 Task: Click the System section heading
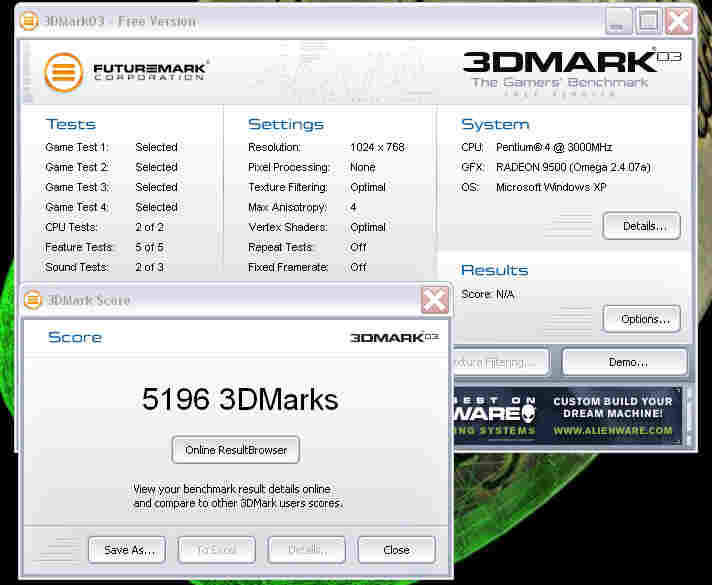point(495,124)
